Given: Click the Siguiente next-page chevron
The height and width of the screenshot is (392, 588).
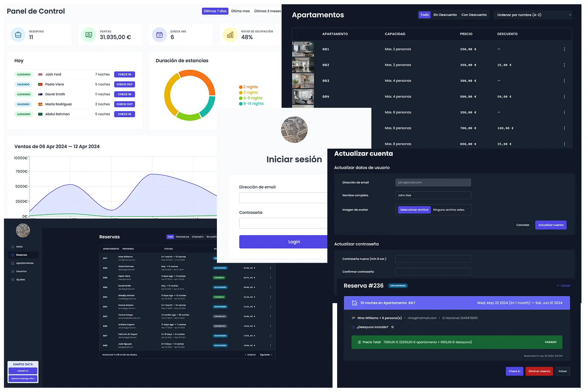Looking at the screenshot, I should pos(271,355).
